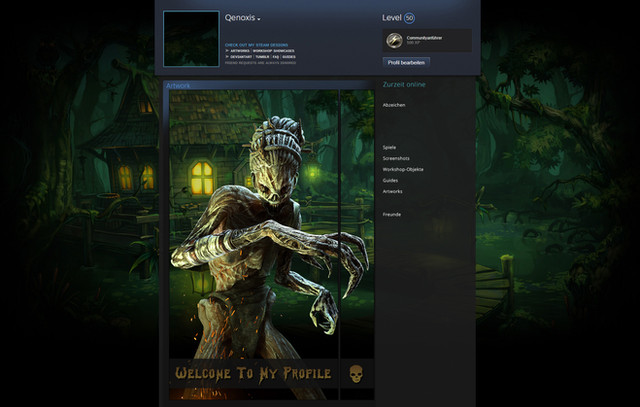Open the narrow side artwork strip

[x=357, y=245]
